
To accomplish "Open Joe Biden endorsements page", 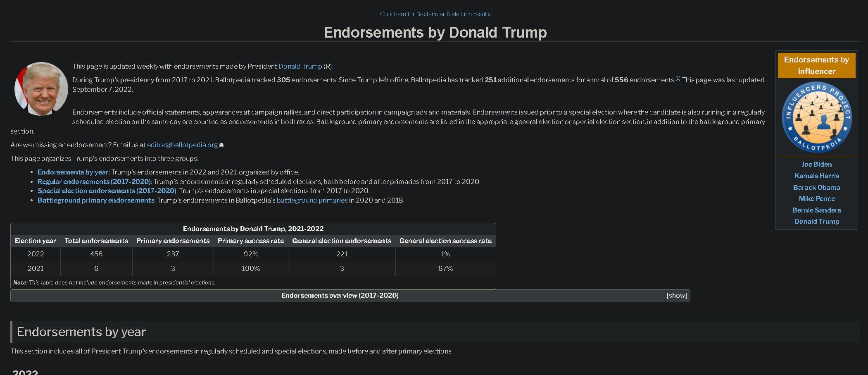I will (816, 165).
